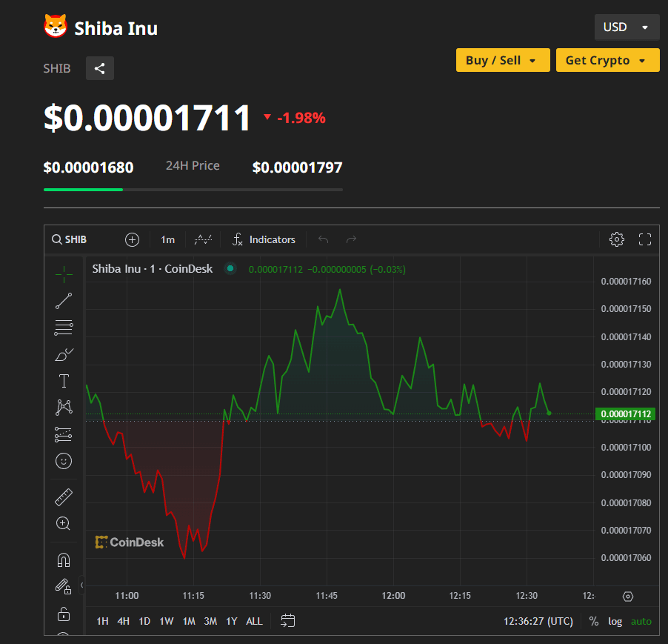The image size is (668, 644).
Task: Activate the zoom in tool
Action: click(64, 523)
